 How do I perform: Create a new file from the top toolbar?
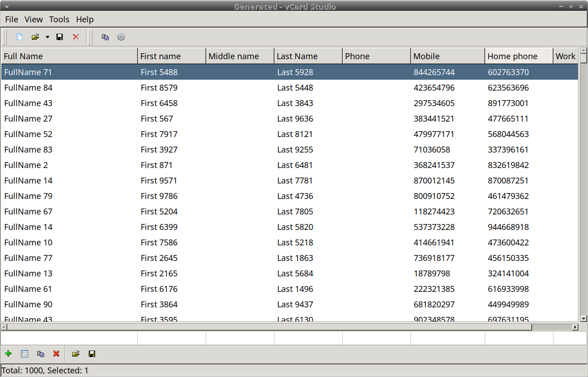[20, 37]
